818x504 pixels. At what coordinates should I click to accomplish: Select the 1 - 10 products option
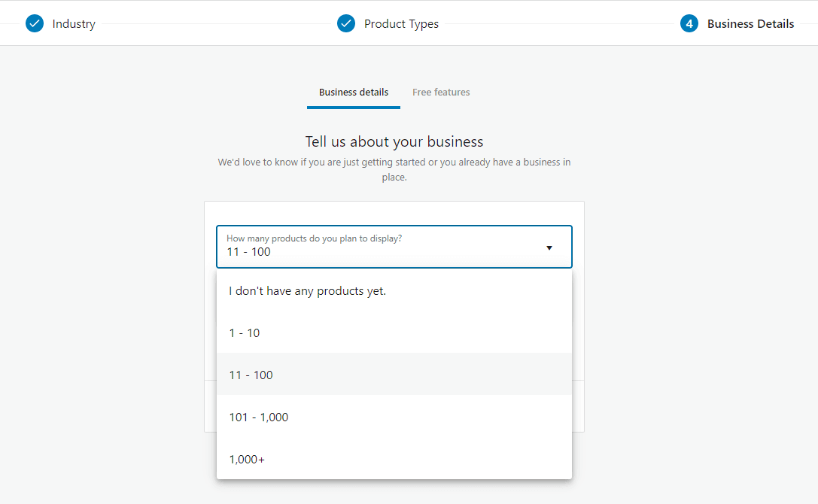(x=245, y=332)
